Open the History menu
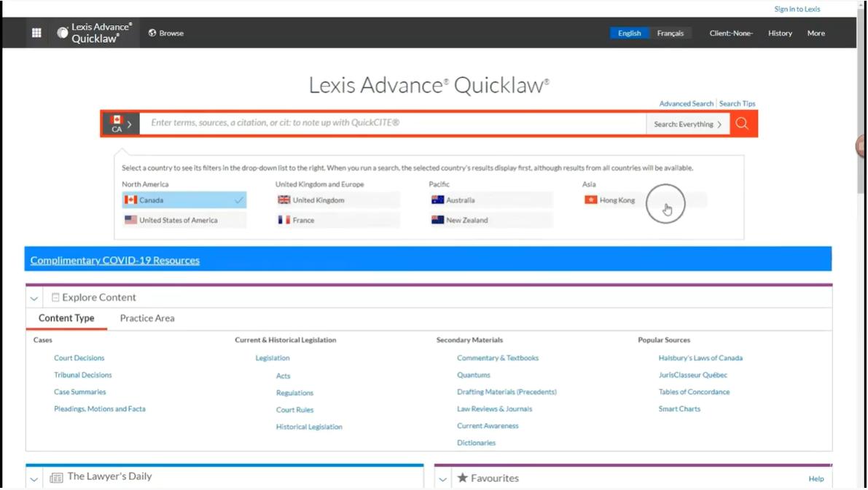Viewport: 868px width, 490px height. (779, 33)
